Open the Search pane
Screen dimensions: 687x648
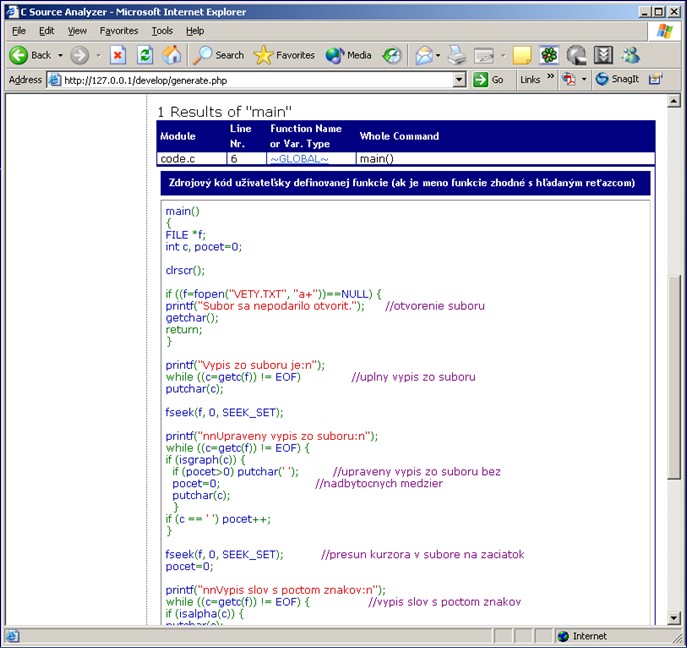219,55
